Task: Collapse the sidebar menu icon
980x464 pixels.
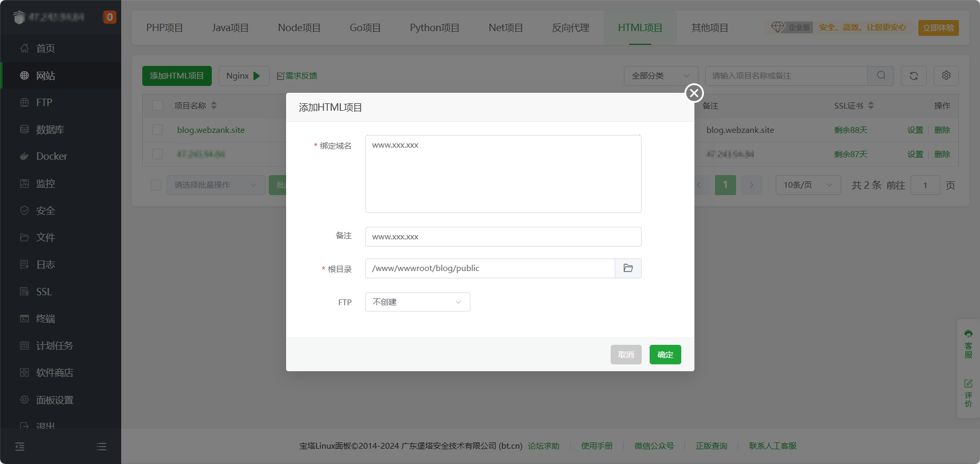Action: (x=19, y=447)
